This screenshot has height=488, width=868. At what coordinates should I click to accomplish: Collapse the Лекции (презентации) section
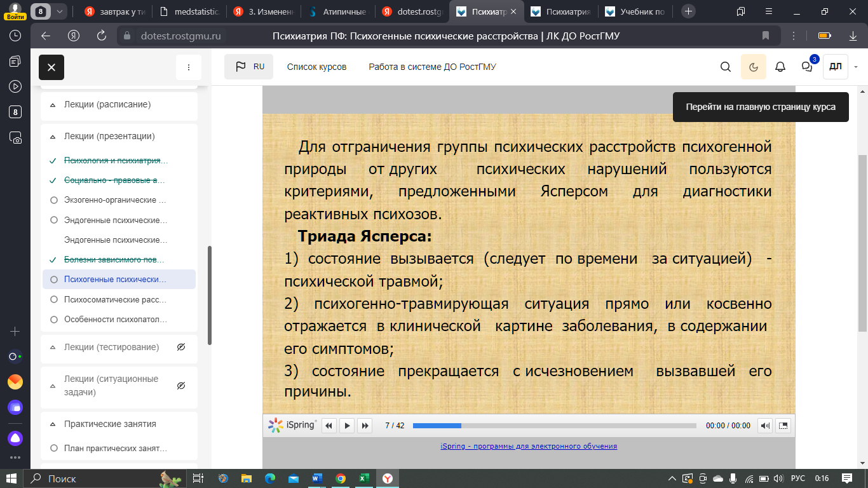click(x=53, y=136)
